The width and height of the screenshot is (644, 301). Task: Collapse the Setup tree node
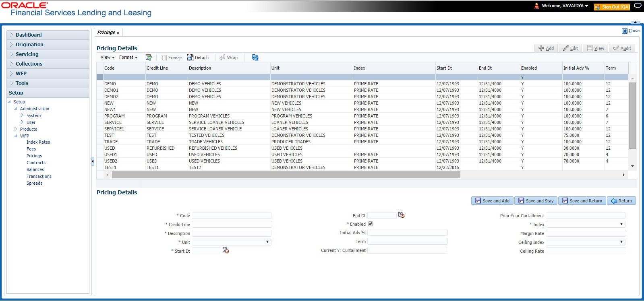pyautogui.click(x=9, y=102)
